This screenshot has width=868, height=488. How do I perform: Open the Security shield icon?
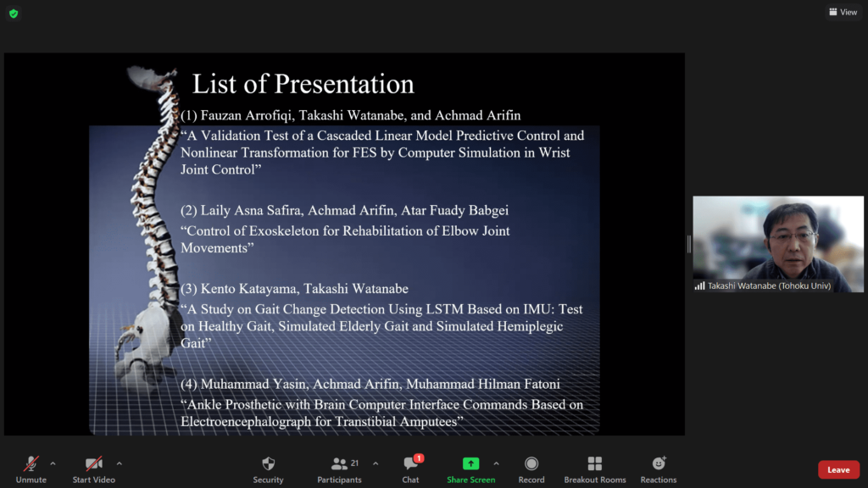tap(268, 464)
